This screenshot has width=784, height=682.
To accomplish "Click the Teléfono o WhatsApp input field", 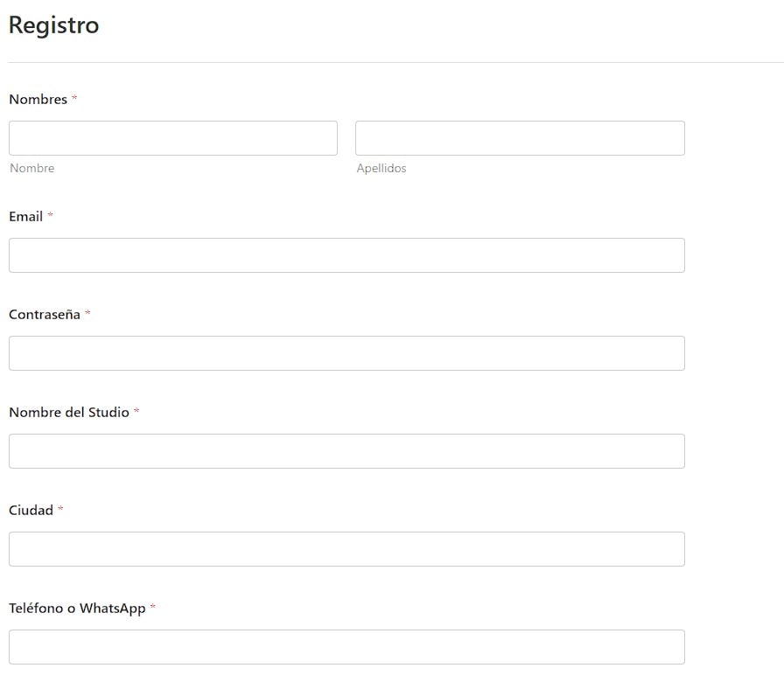I will [346, 646].
